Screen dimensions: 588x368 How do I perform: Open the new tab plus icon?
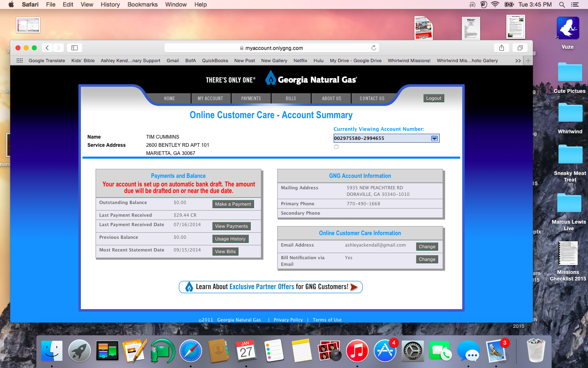click(528, 61)
